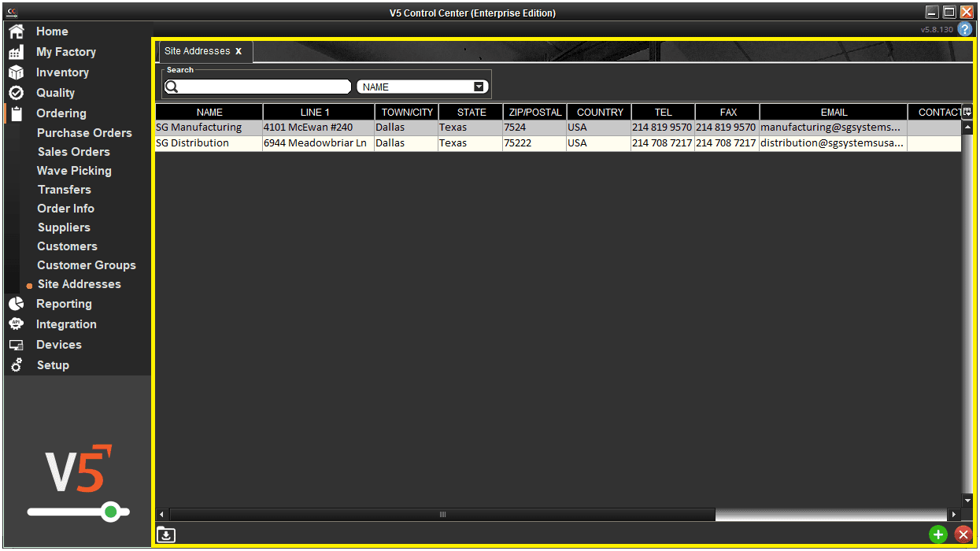This screenshot has width=980, height=551.
Task: Open Home menu item
Action: 52,31
